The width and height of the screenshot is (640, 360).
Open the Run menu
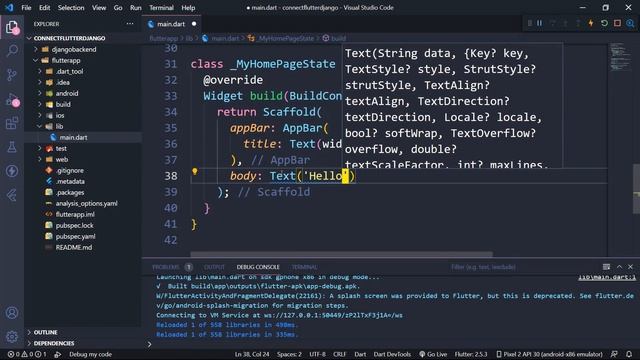[136, 7]
